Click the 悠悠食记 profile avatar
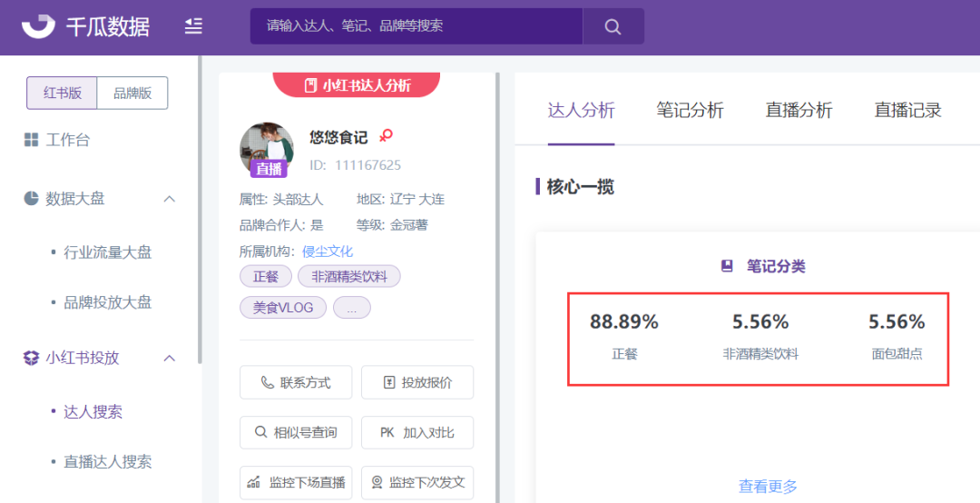Screen dimensions: 980x503 pos(267,149)
